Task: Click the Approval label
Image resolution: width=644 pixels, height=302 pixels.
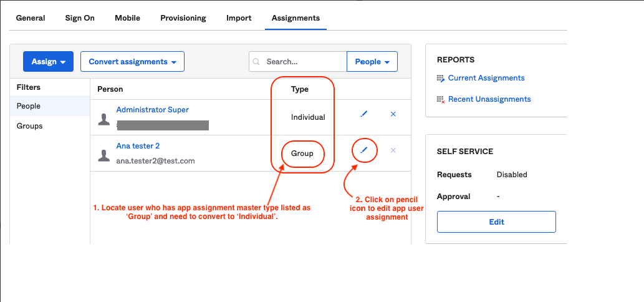Action: coord(453,197)
